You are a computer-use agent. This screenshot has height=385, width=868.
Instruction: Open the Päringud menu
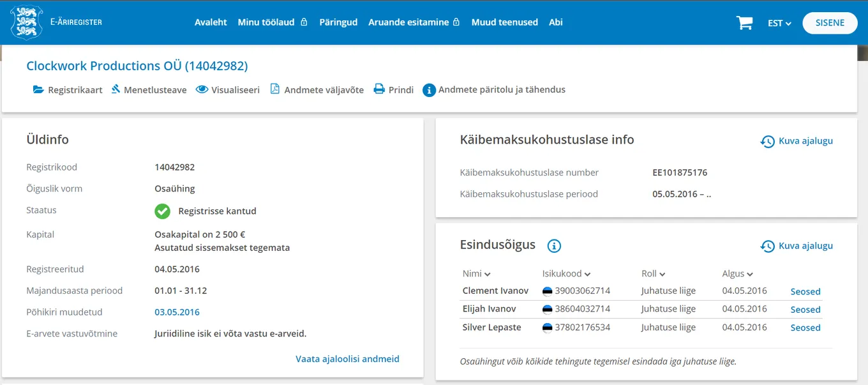(338, 22)
